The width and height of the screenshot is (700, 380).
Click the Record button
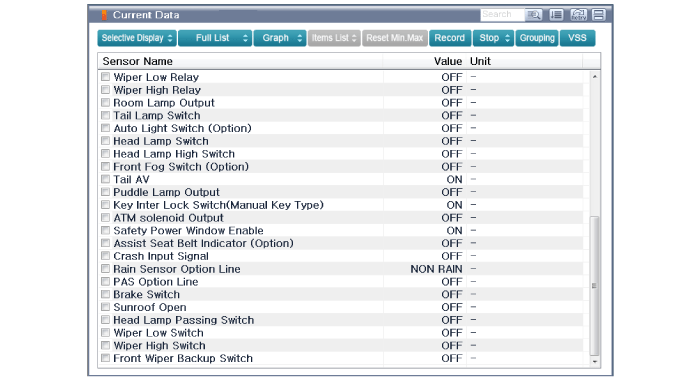450,38
